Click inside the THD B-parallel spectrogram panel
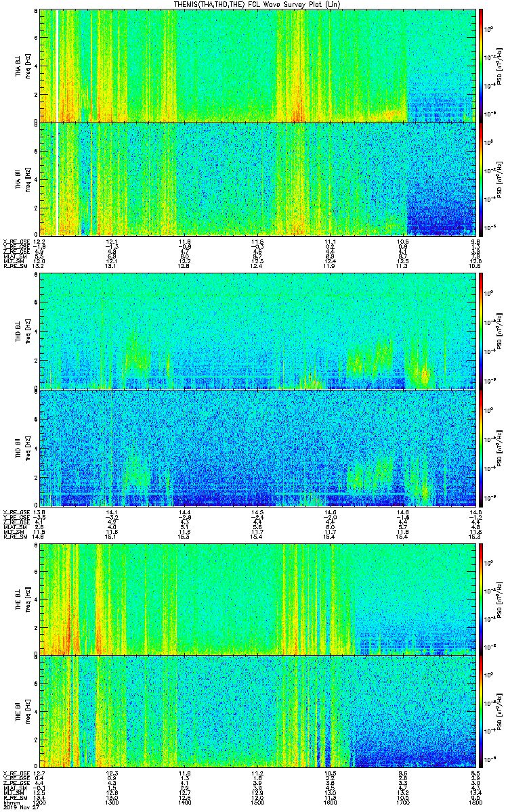508x812 pixels. click(x=257, y=448)
